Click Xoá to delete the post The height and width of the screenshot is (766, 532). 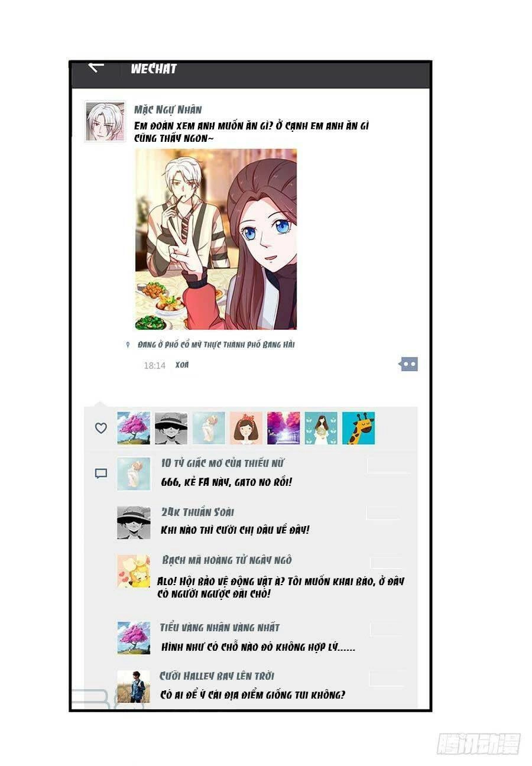[x=182, y=365]
